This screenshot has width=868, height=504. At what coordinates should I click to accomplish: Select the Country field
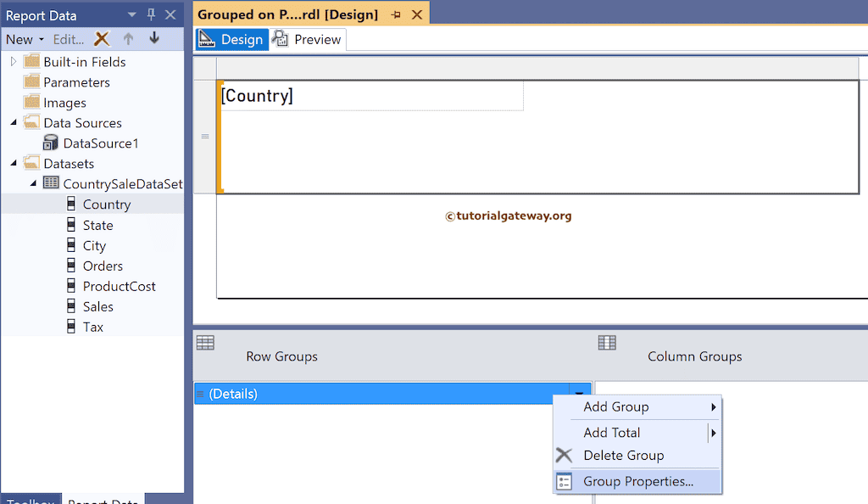pos(107,204)
